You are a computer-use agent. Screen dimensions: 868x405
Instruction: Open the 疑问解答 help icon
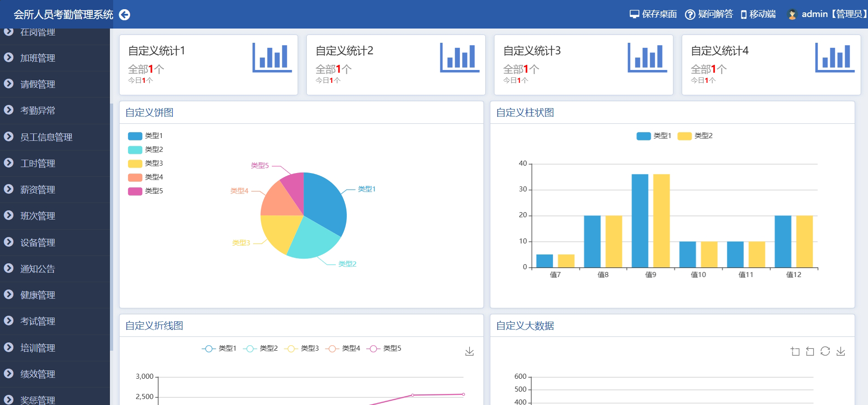(690, 15)
